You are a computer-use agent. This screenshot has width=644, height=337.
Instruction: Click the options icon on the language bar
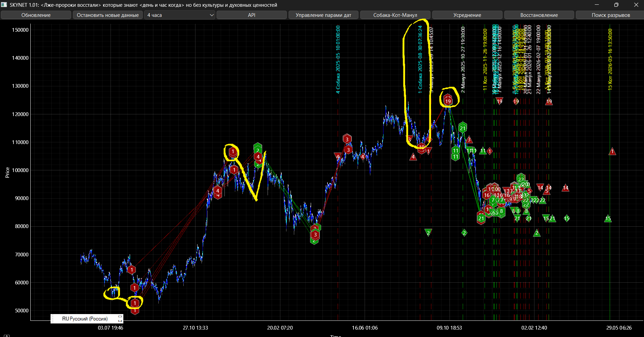pyautogui.click(x=120, y=318)
